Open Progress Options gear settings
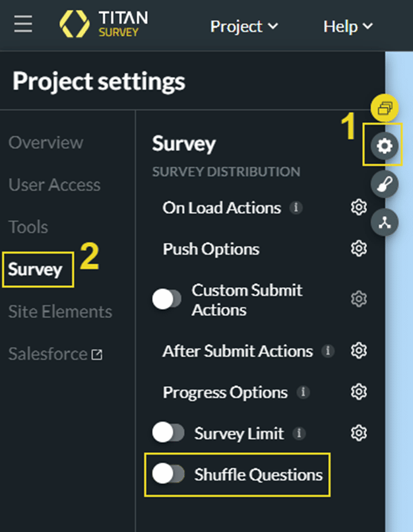413x532 pixels. tap(359, 392)
